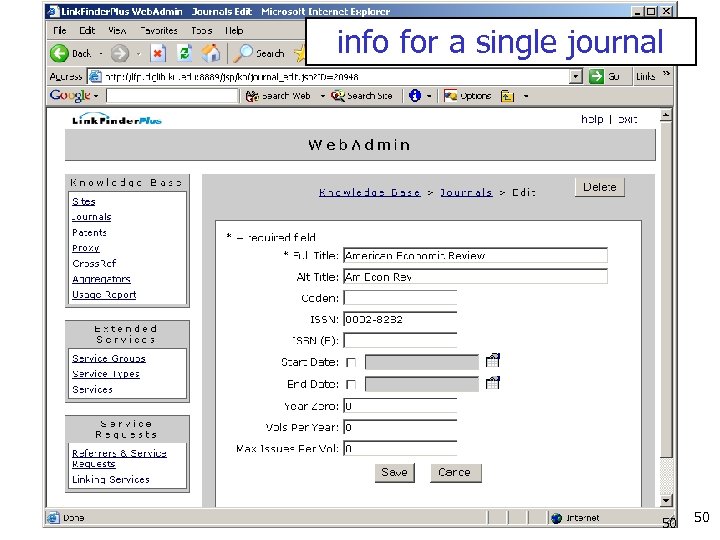Enable the Start Date checkbox
The height and width of the screenshot is (540, 720).
pos(351,362)
